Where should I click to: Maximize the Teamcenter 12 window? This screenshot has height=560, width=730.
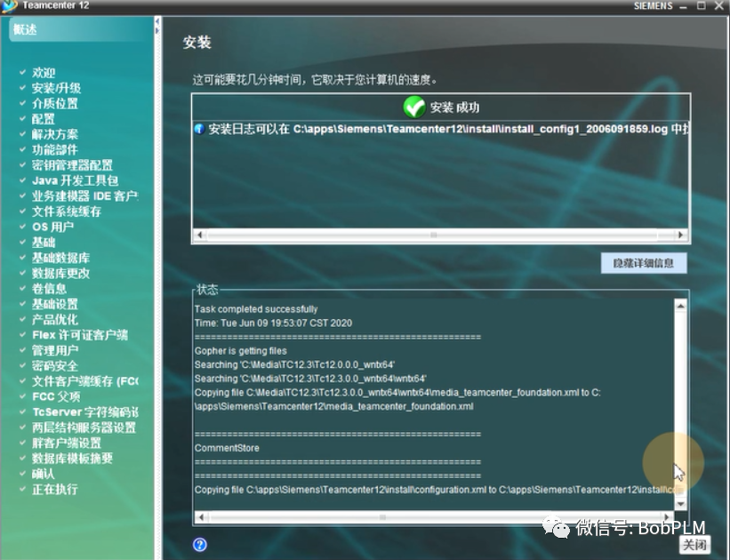(x=702, y=5)
